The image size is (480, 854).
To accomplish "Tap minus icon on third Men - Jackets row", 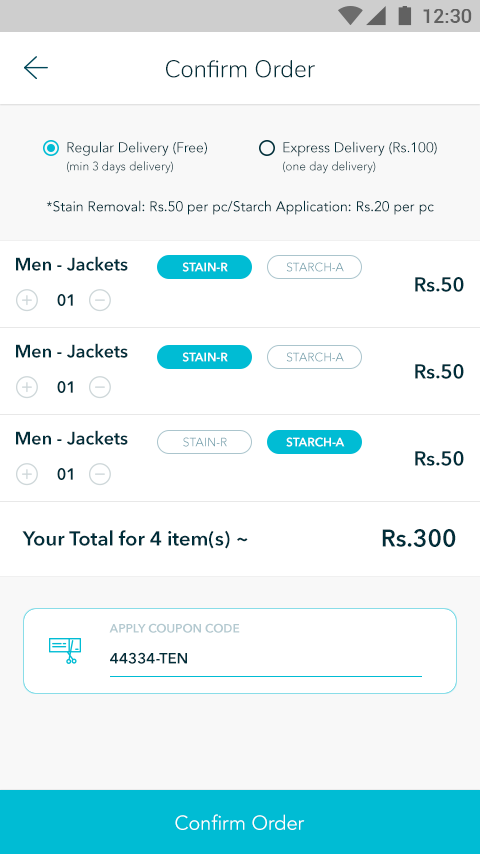I will pyautogui.click(x=100, y=474).
